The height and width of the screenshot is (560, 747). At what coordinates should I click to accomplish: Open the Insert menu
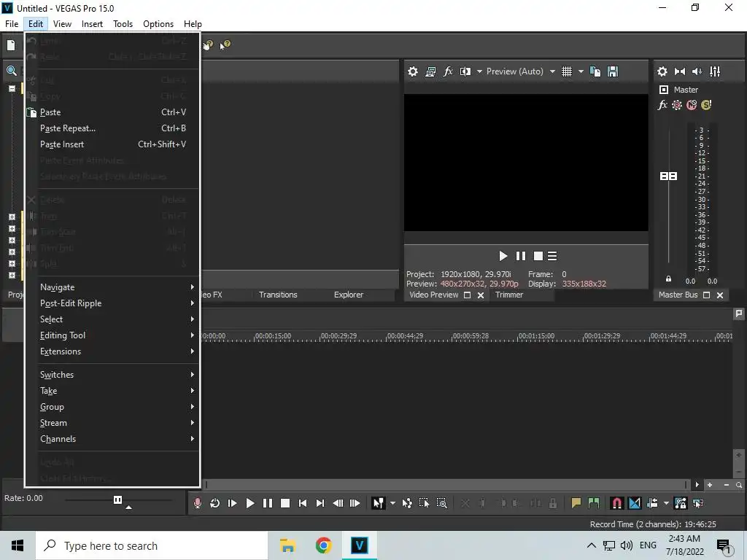point(92,24)
